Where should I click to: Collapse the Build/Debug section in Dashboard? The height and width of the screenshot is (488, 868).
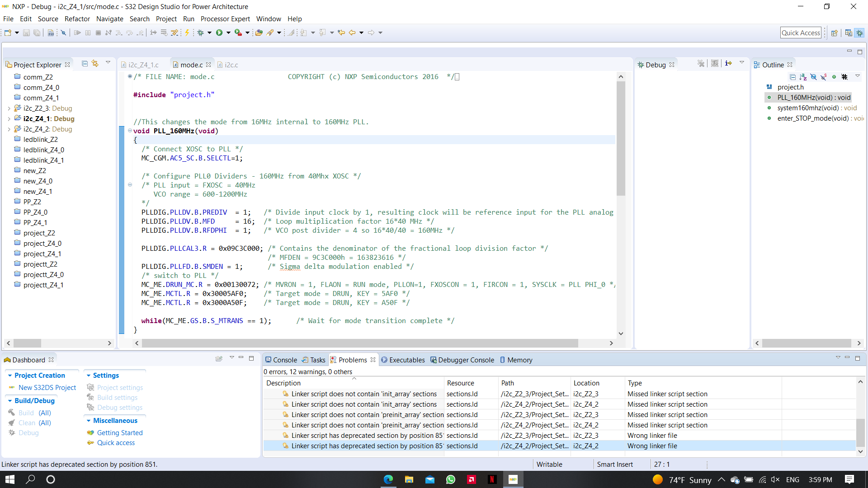[x=10, y=401]
